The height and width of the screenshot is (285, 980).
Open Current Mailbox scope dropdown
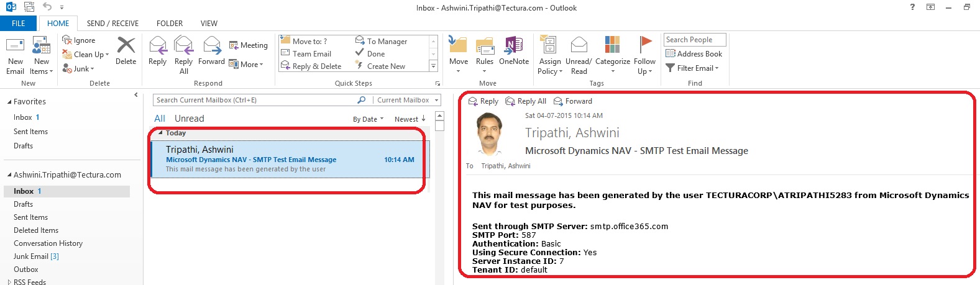tap(408, 100)
